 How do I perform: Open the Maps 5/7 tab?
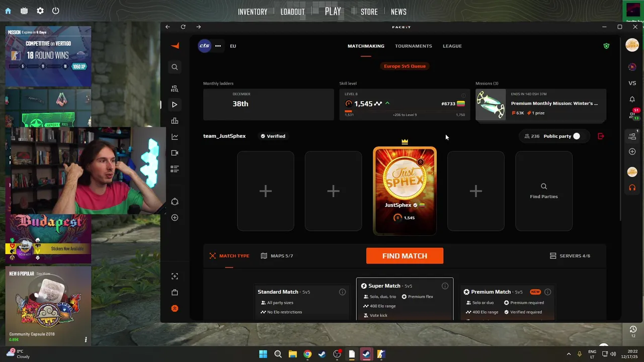pyautogui.click(x=277, y=256)
